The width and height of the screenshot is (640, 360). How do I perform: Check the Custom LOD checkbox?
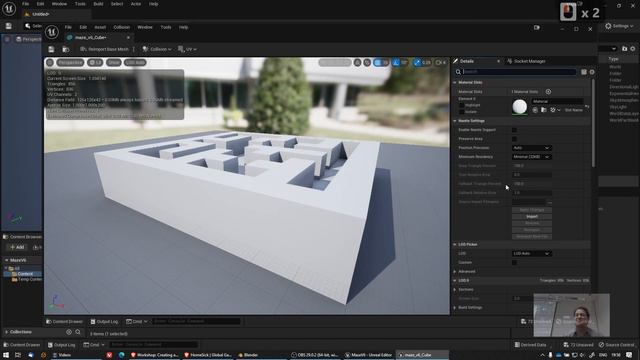[514, 262]
